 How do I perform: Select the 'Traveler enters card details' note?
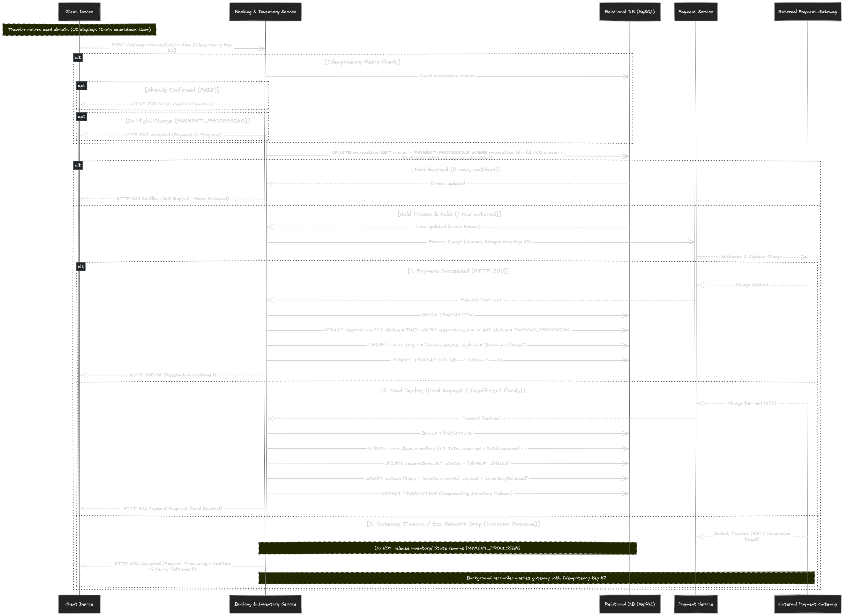pyautogui.click(x=79, y=30)
